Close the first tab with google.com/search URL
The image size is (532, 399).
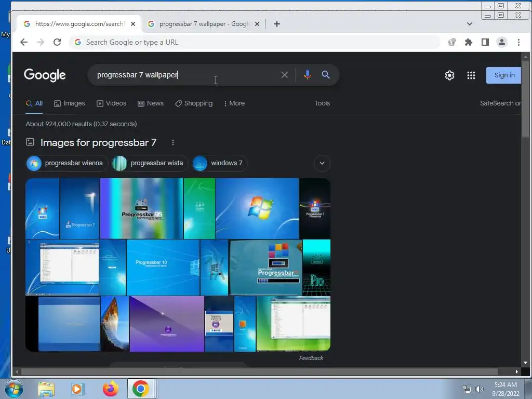click(133, 24)
